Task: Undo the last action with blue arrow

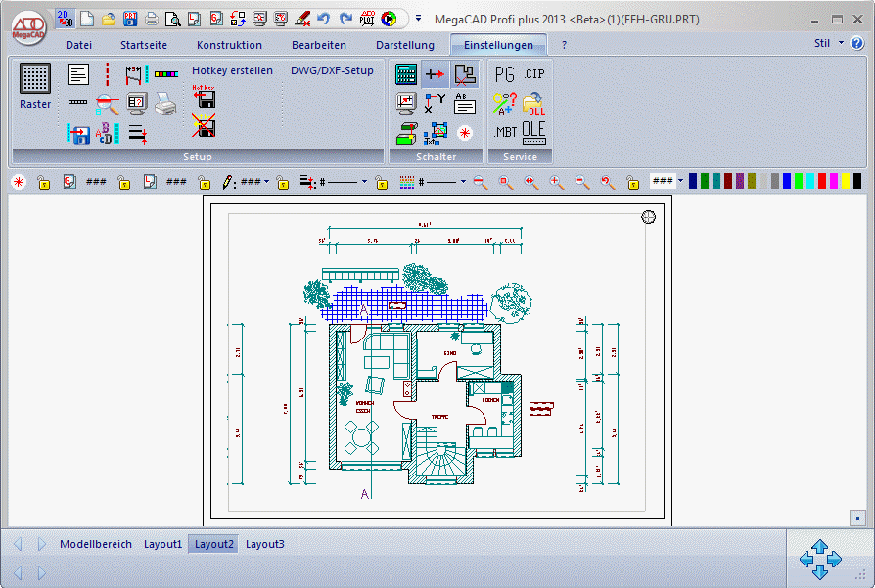Action: [324, 19]
